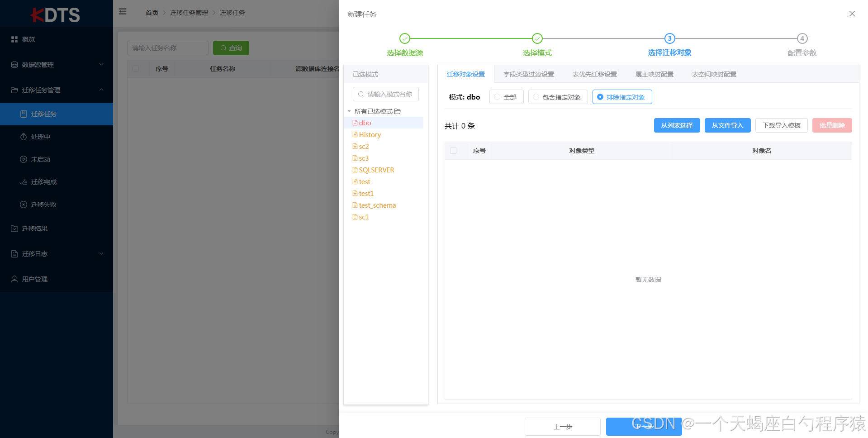Viewport: 868px width, 438px height.
Task: Click step 1 选择数据源 check circle
Action: click(x=405, y=38)
